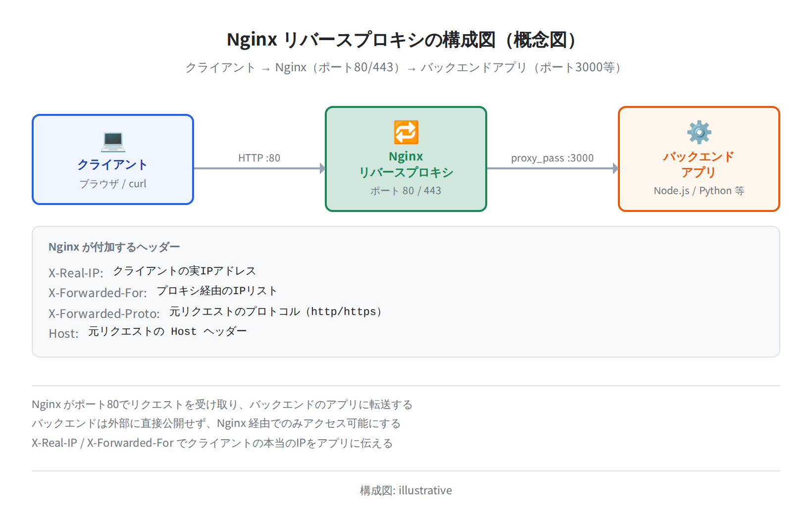Click the Node.js / Python 等 label

point(699,191)
